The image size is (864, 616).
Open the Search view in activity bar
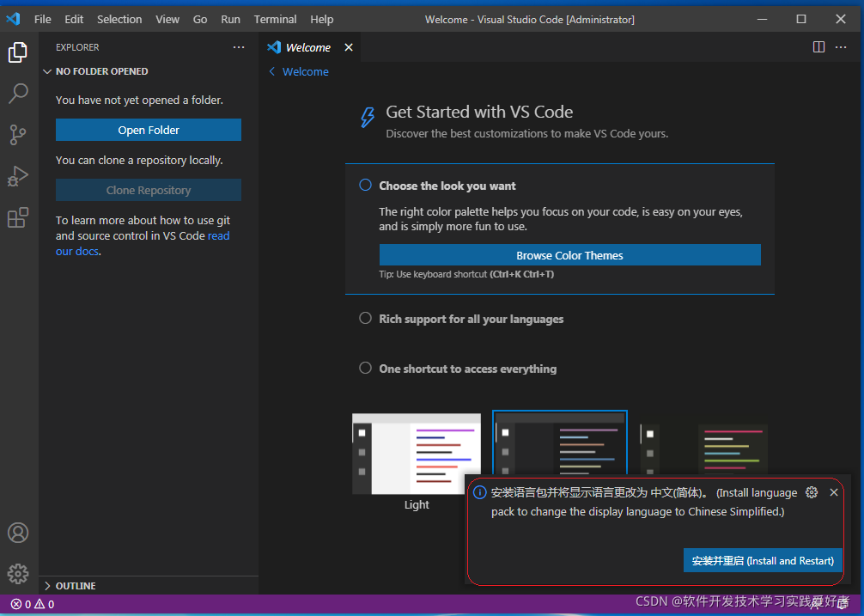point(18,93)
